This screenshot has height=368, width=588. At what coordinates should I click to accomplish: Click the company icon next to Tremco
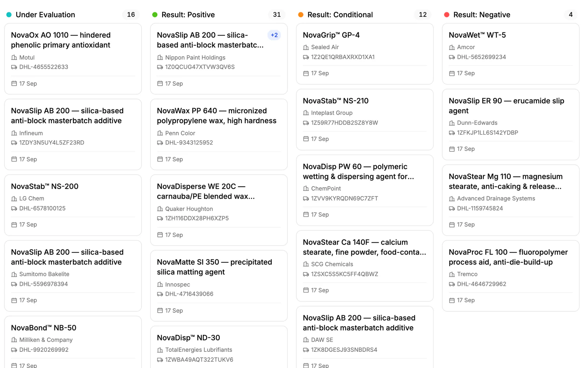[x=452, y=274]
